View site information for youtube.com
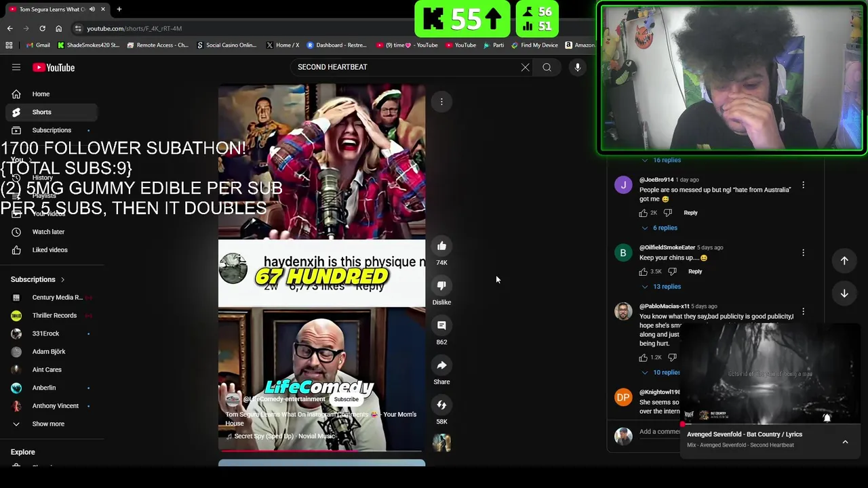This screenshot has width=868, height=488. click(x=78, y=28)
